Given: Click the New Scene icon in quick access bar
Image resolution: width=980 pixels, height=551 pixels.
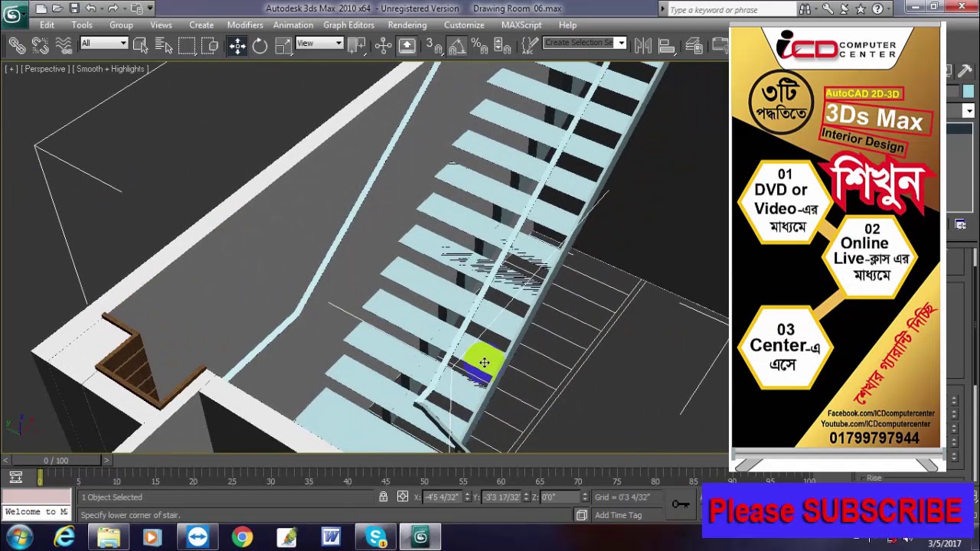Looking at the screenshot, I should pyautogui.click(x=41, y=8).
